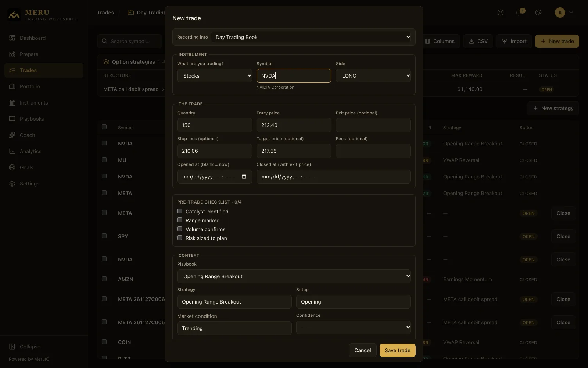
Task: Select the SPY row checkbox
Action: click(104, 236)
